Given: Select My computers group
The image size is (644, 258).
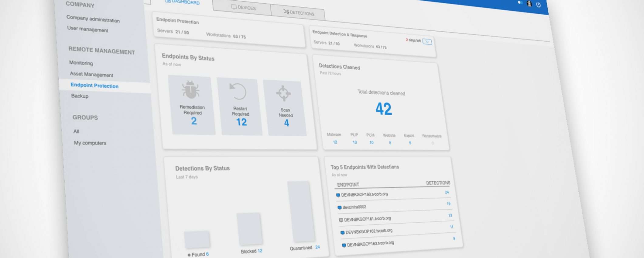Looking at the screenshot, I should click(90, 143).
